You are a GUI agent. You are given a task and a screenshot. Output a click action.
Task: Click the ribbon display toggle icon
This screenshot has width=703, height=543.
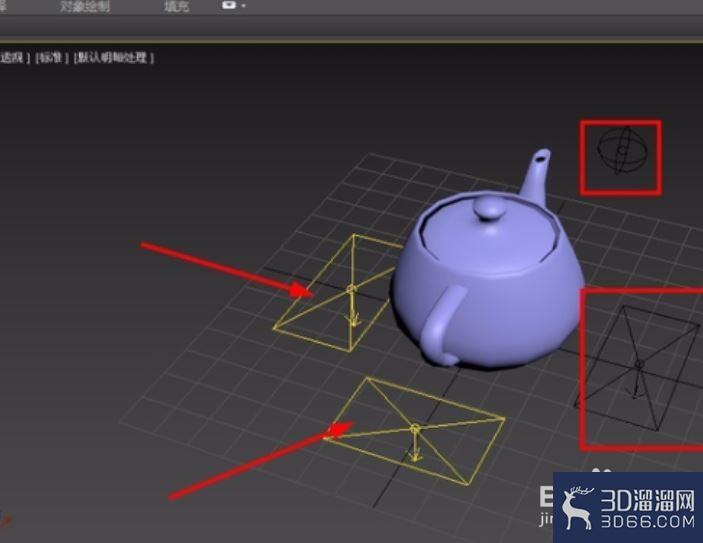point(229,5)
